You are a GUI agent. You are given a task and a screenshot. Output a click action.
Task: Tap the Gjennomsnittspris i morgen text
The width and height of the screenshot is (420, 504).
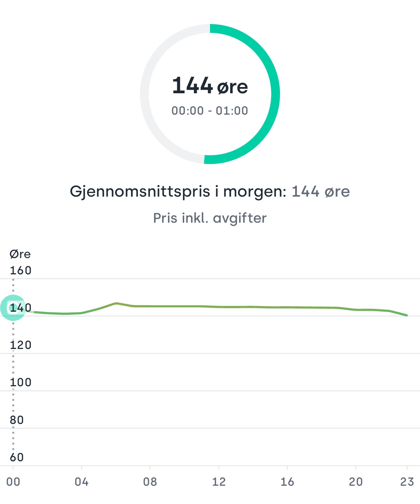coord(178,192)
